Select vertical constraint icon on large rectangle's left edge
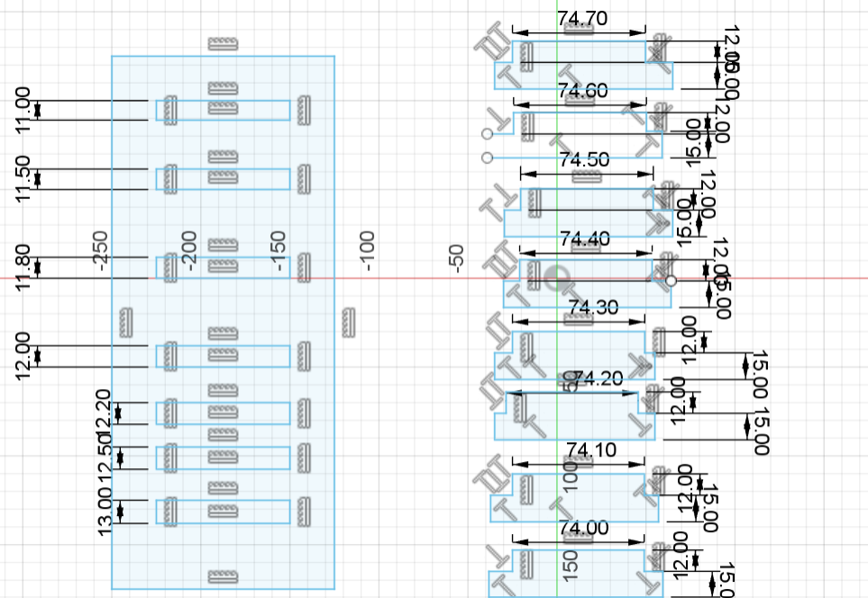 coord(125,321)
